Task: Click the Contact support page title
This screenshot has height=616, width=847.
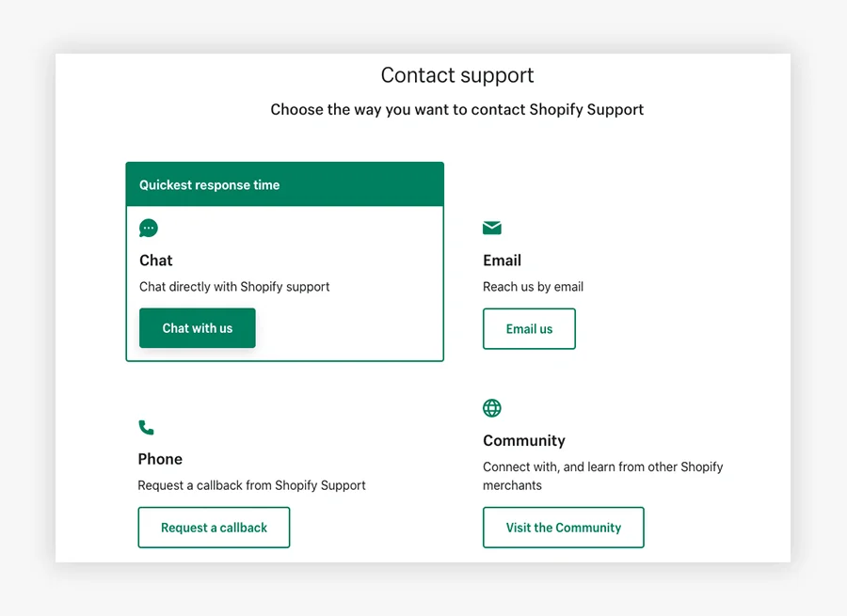Action: [x=457, y=75]
